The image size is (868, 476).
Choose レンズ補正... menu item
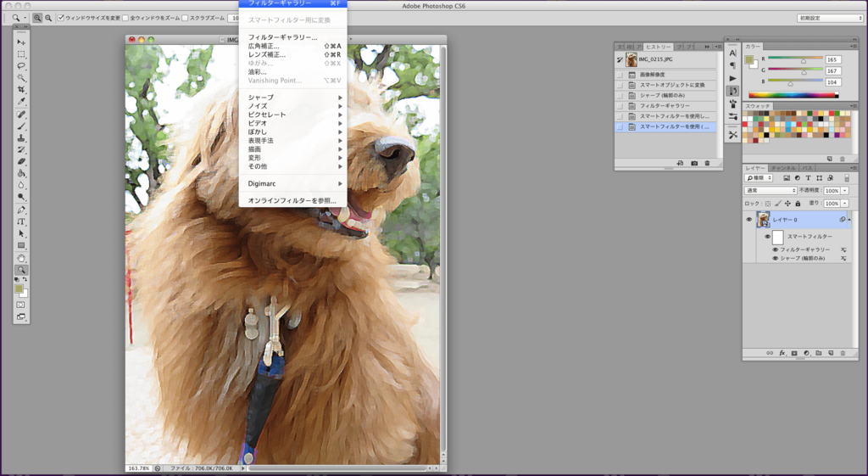(292, 54)
